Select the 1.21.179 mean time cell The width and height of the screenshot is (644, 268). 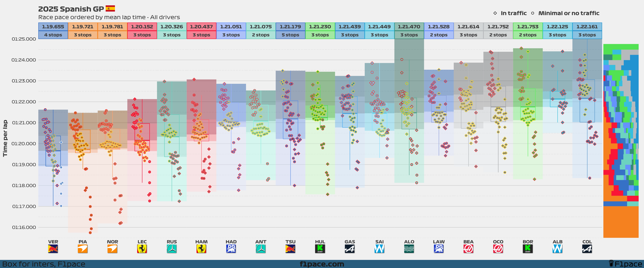(x=291, y=27)
